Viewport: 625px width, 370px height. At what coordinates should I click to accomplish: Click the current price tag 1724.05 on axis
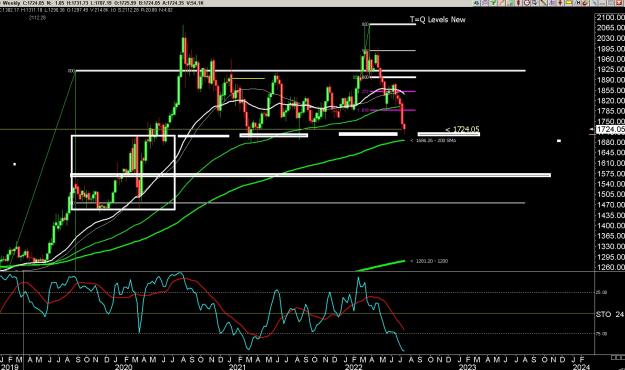click(610, 129)
